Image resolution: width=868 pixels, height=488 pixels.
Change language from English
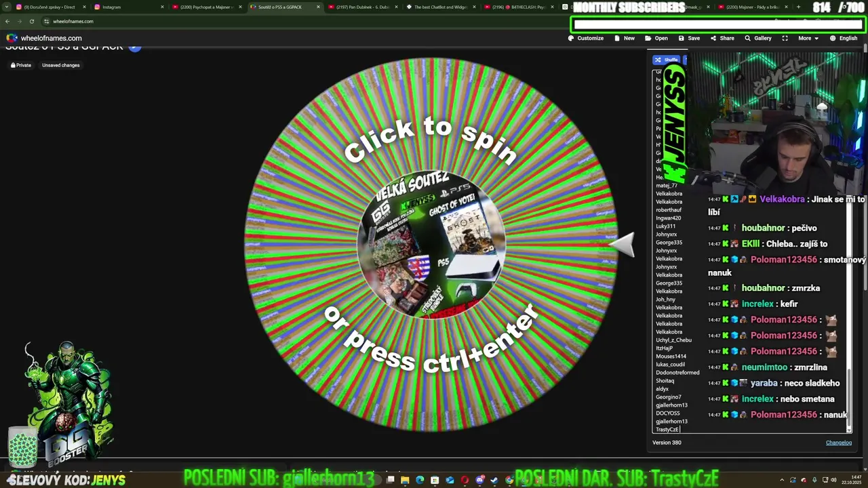[x=844, y=38]
